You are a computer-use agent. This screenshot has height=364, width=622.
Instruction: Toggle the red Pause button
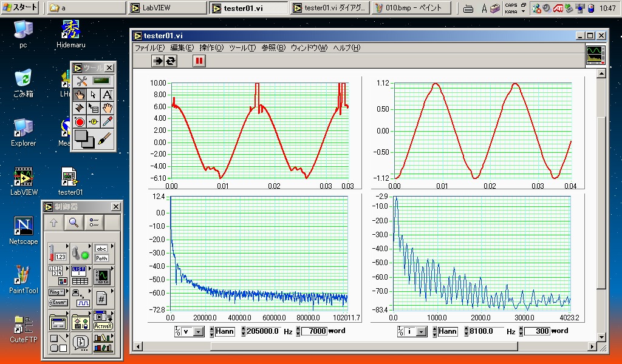point(199,60)
